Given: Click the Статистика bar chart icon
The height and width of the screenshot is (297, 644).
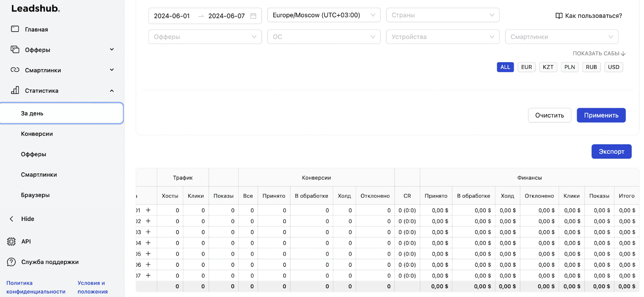Looking at the screenshot, I should [x=15, y=90].
